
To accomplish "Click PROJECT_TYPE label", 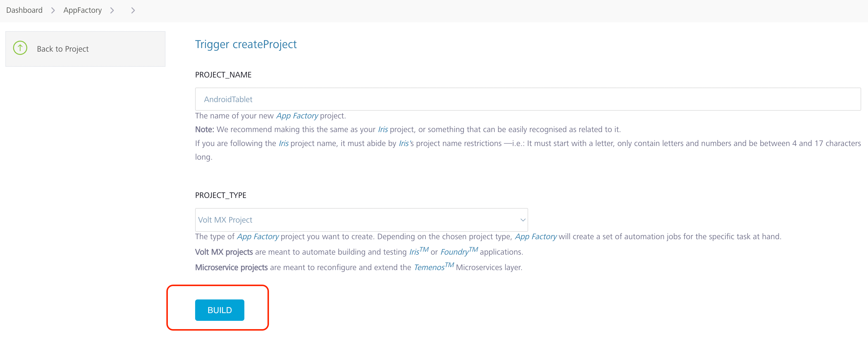I will tap(220, 195).
